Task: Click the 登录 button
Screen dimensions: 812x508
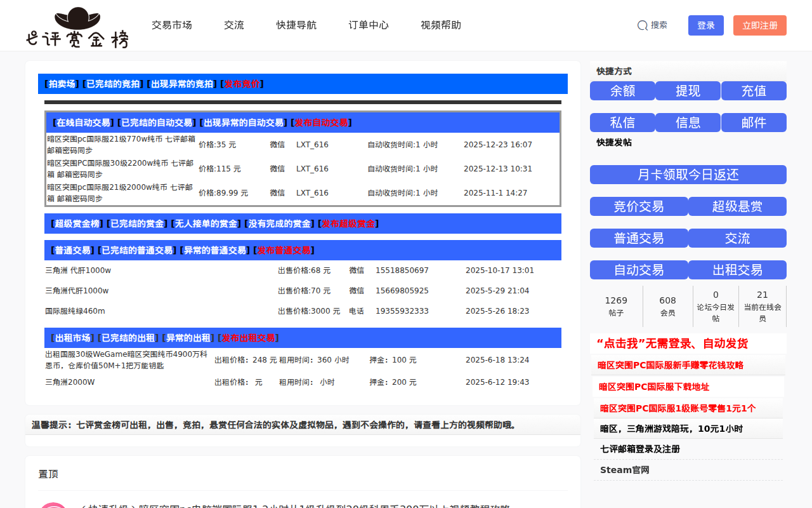Action: click(705, 25)
